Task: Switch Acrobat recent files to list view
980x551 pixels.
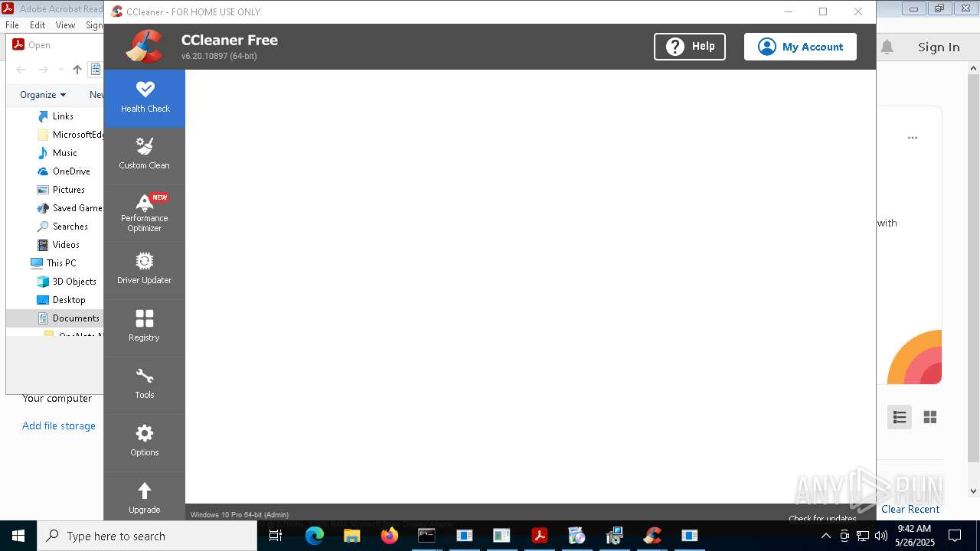Action: click(900, 417)
